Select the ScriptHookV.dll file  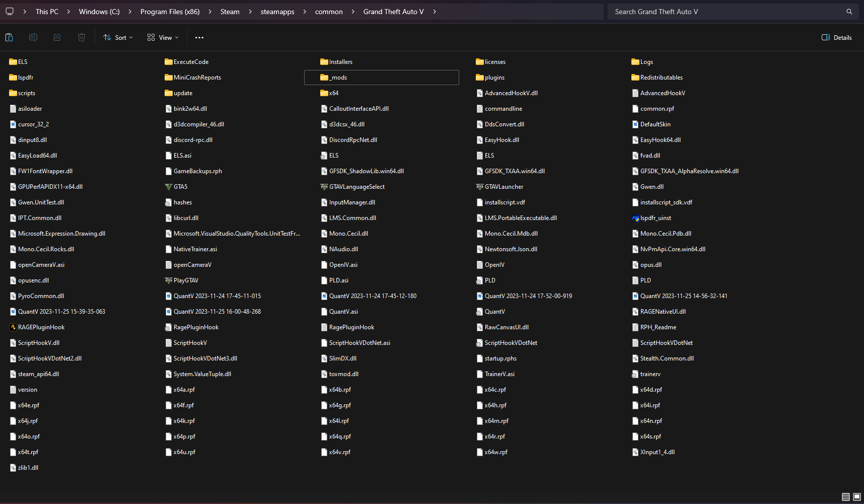tap(38, 343)
